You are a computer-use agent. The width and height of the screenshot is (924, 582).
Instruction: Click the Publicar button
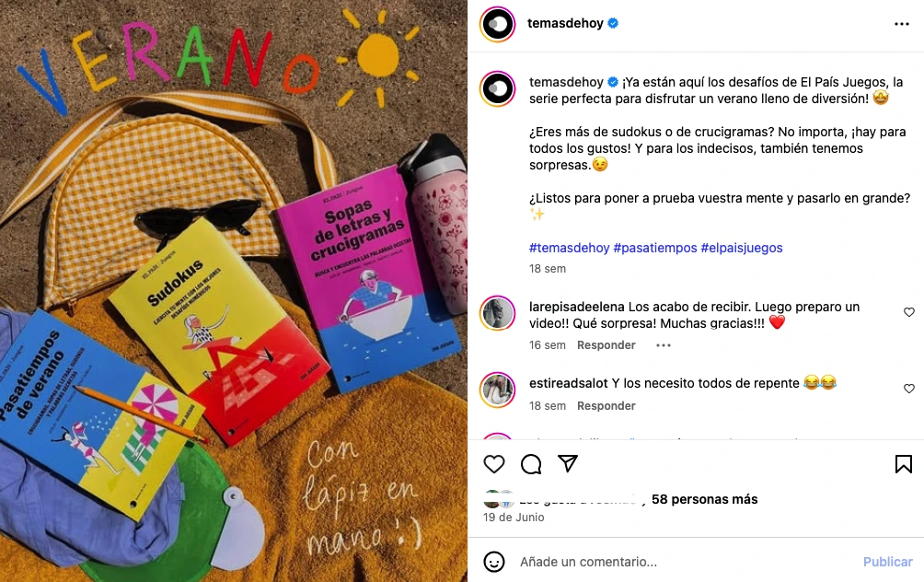pos(887,562)
